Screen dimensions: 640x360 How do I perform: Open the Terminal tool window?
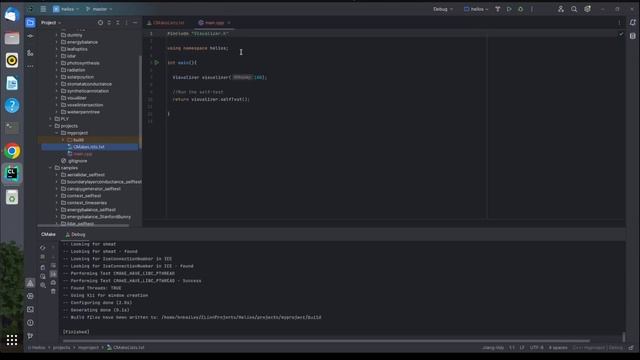30,309
